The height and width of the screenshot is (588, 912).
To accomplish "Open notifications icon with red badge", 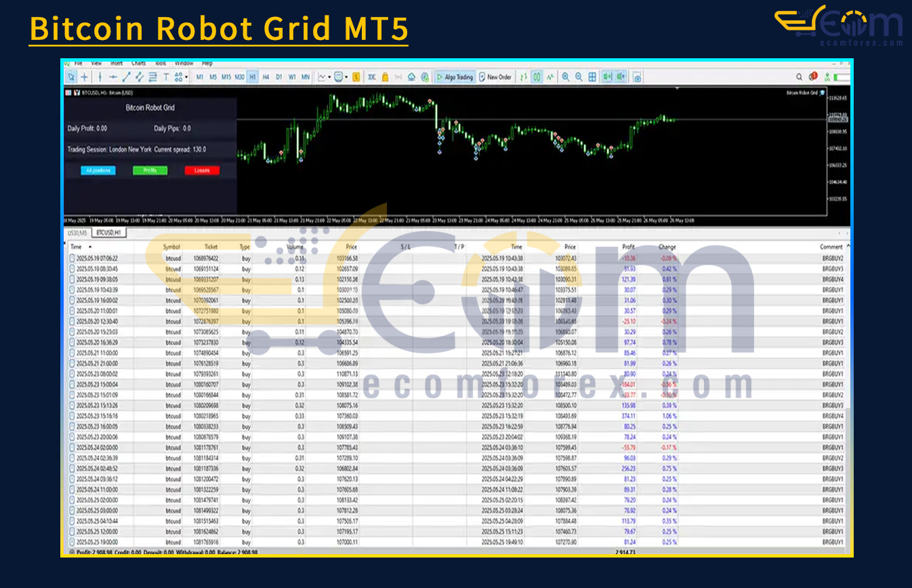I will coord(813,77).
